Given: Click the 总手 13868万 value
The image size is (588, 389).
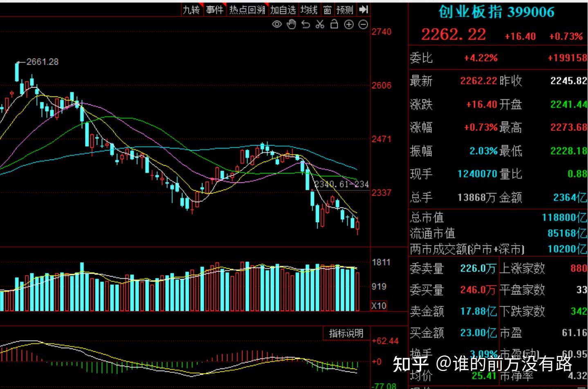Looking at the screenshot, I should pyautogui.click(x=476, y=197).
